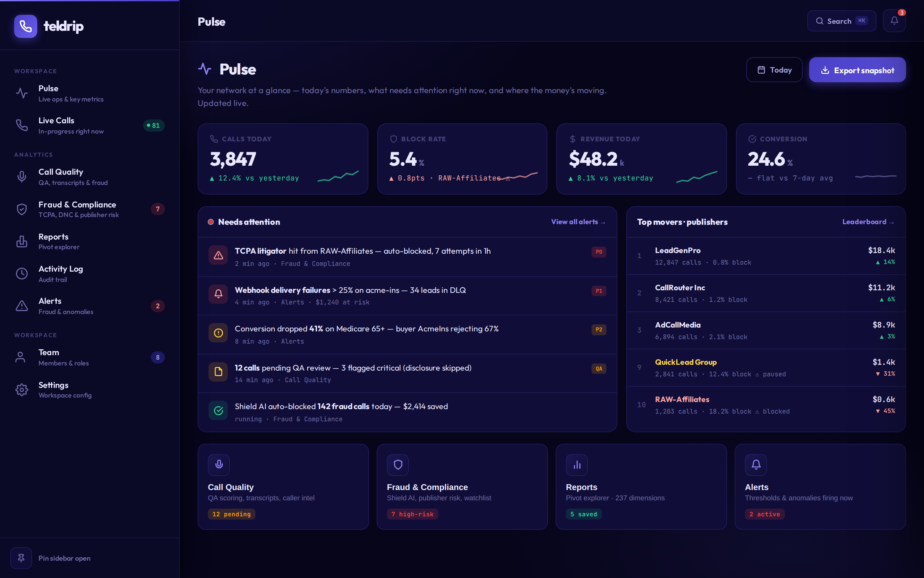Navigate to Fraud & Compliance in sidebar
The image size is (924, 578).
(x=90, y=209)
